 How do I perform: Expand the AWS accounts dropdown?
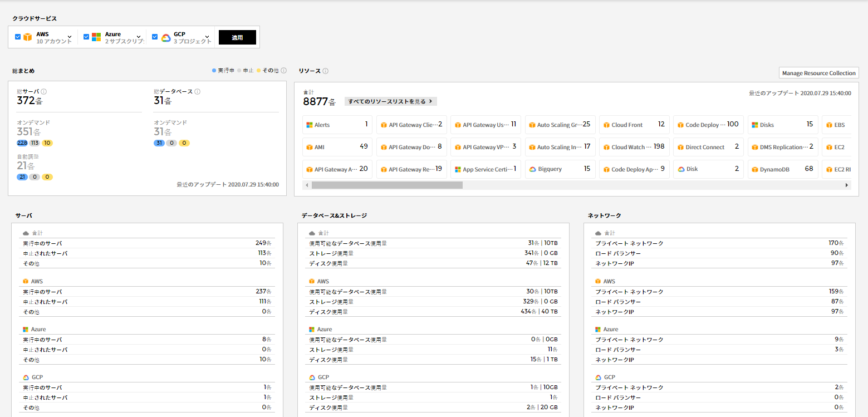pyautogui.click(x=70, y=37)
